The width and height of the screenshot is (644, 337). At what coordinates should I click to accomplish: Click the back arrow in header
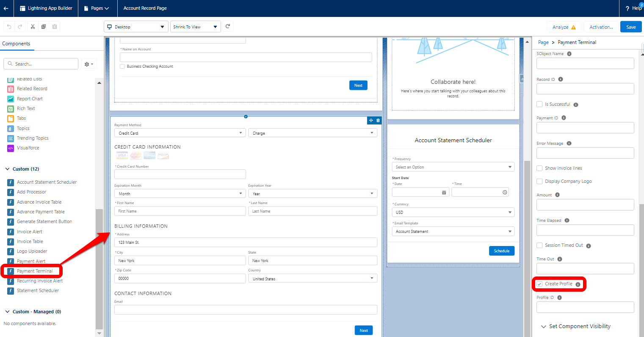coord(6,8)
